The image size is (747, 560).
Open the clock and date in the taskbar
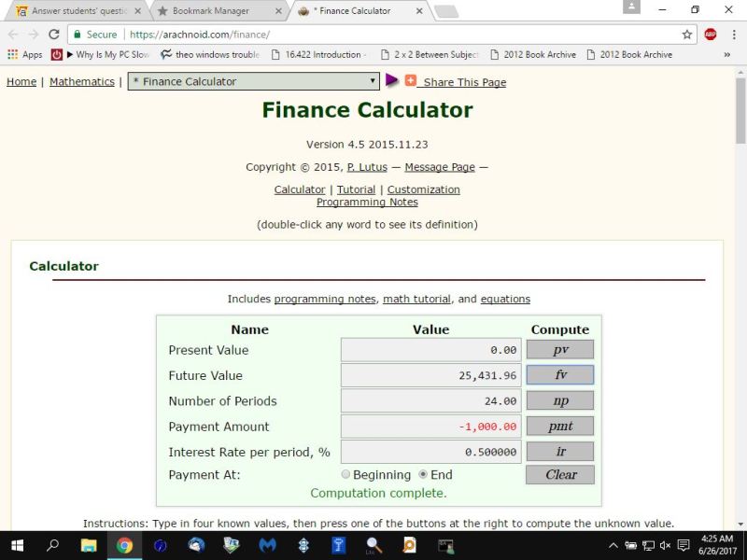click(717, 546)
